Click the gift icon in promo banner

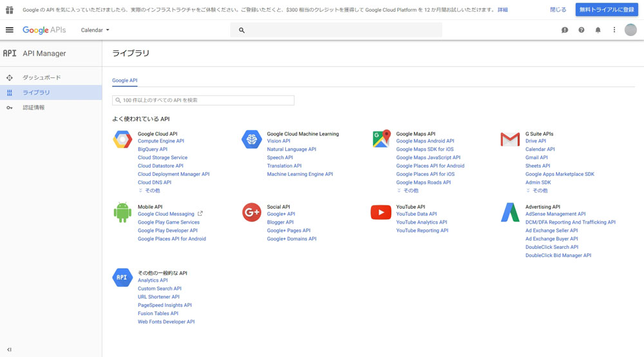tap(10, 10)
